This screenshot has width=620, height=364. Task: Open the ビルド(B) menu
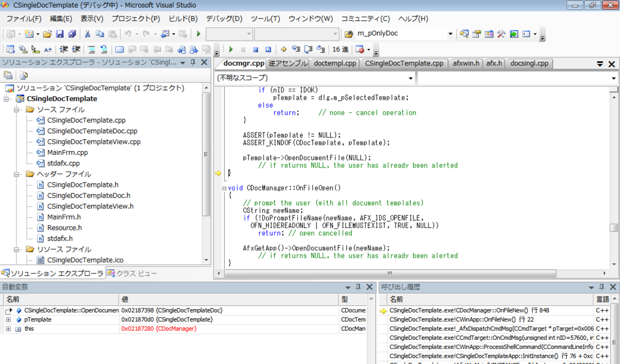click(183, 19)
